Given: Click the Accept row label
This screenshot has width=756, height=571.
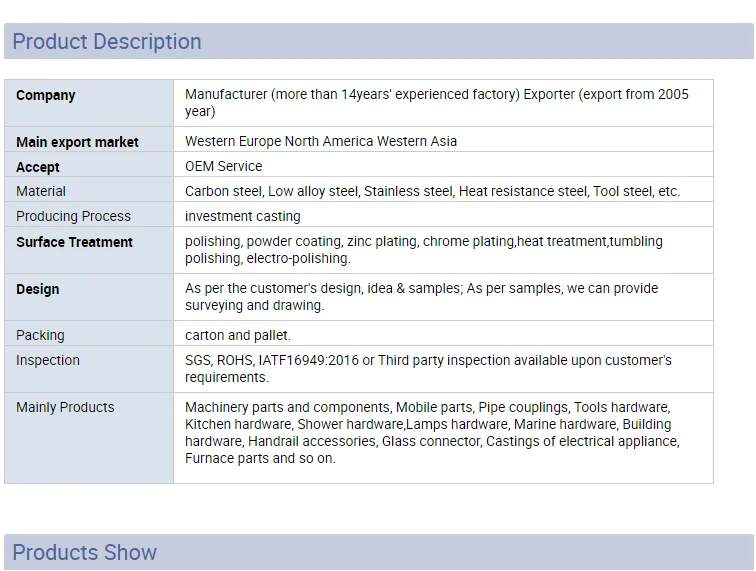Looking at the screenshot, I should [x=38, y=167].
